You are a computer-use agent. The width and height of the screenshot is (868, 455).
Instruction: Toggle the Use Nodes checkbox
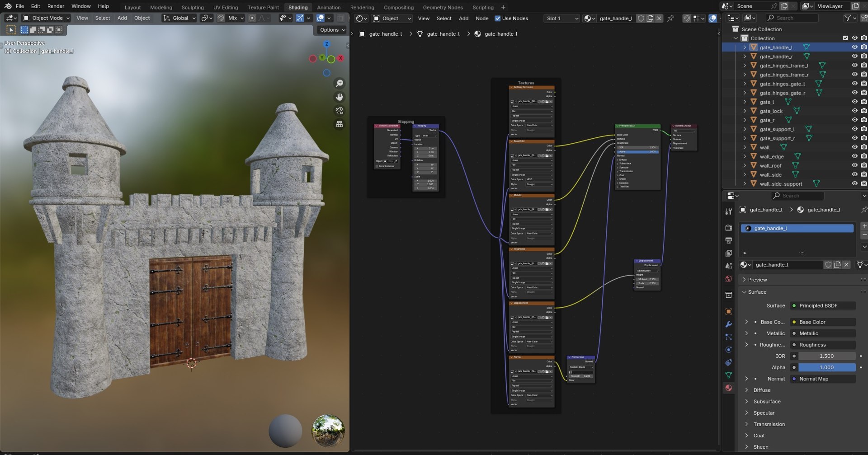(498, 19)
